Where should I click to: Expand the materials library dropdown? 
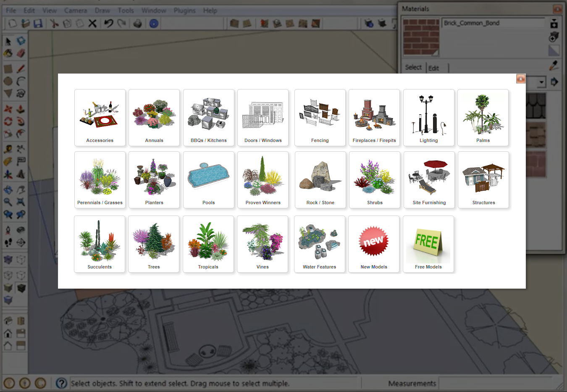[x=541, y=82]
